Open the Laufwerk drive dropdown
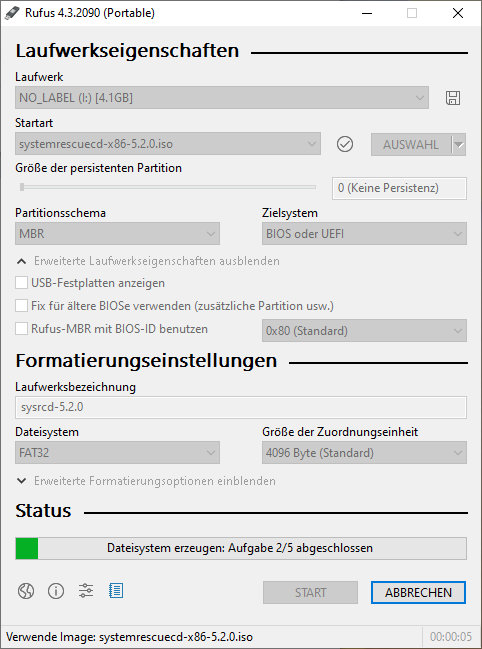 pos(222,98)
